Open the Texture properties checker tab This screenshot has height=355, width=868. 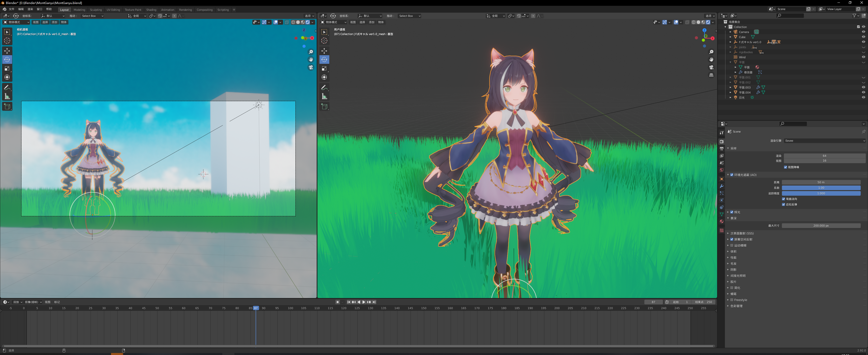(721, 230)
